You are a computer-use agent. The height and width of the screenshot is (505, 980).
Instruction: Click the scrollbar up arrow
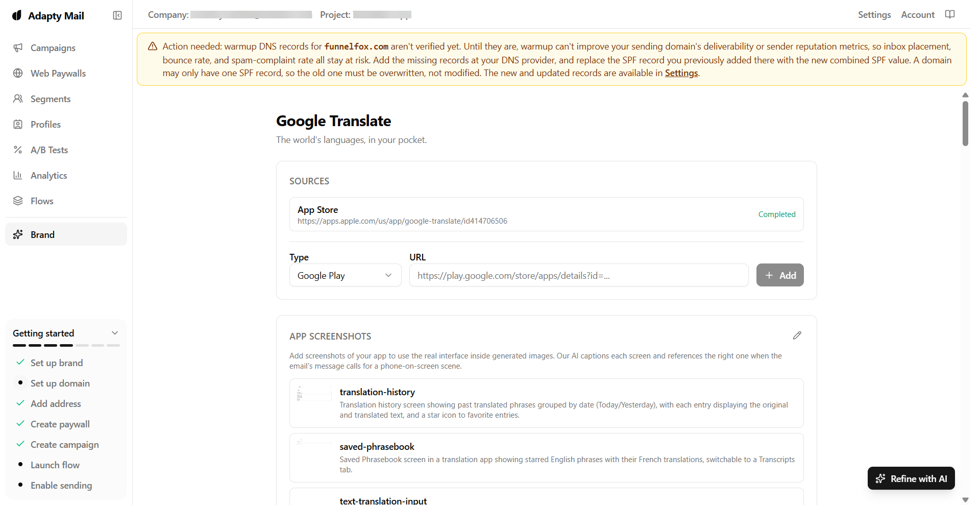tap(965, 95)
